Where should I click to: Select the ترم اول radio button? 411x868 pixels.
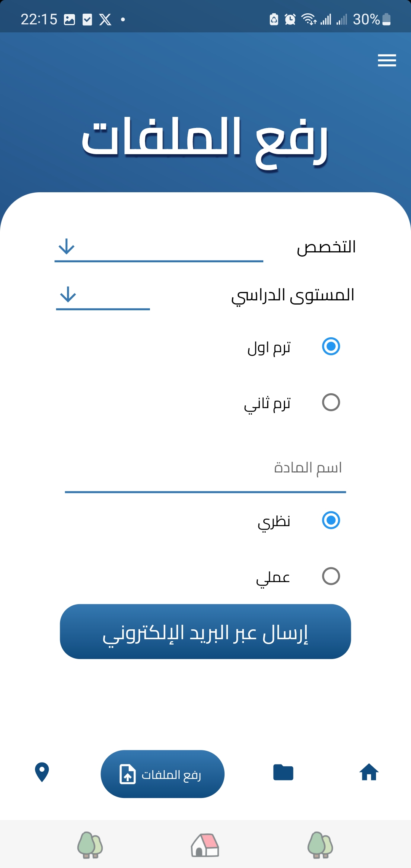click(331, 346)
